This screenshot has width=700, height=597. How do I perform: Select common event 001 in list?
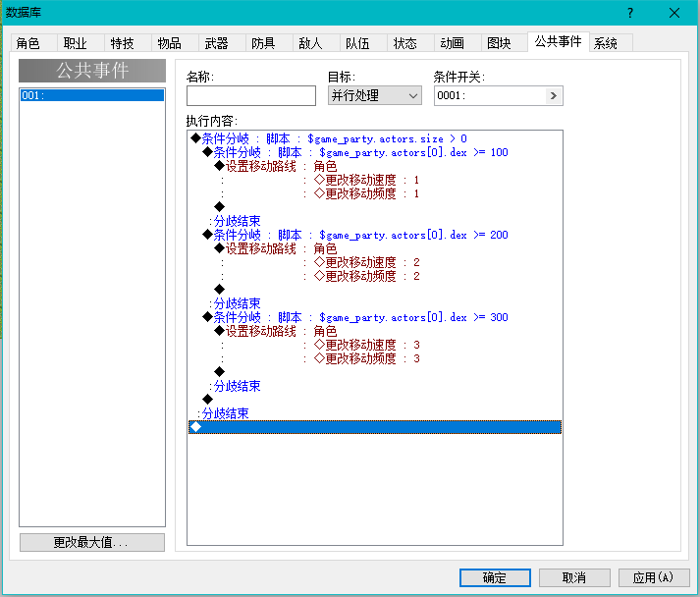point(92,95)
